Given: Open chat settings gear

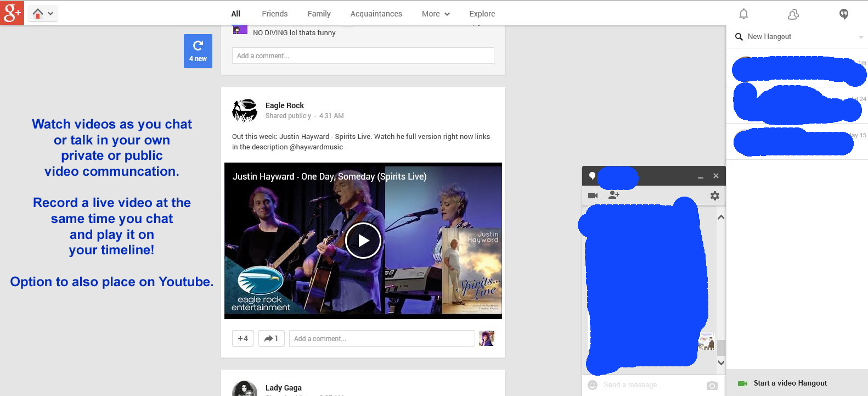Looking at the screenshot, I should tap(714, 196).
